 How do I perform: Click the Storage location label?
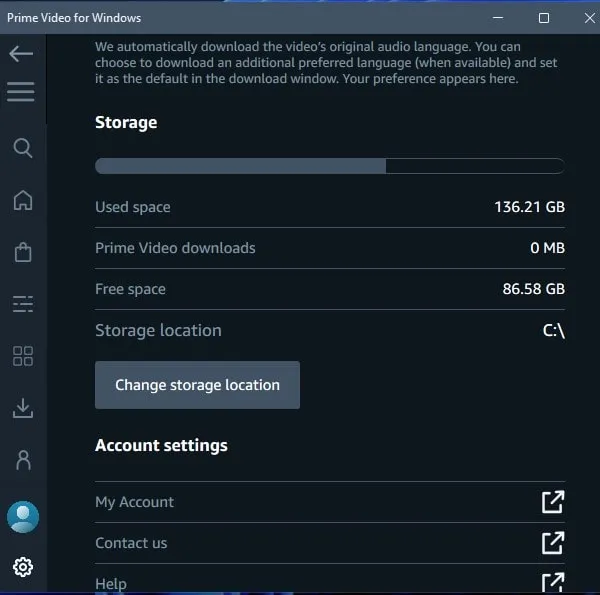(x=158, y=330)
